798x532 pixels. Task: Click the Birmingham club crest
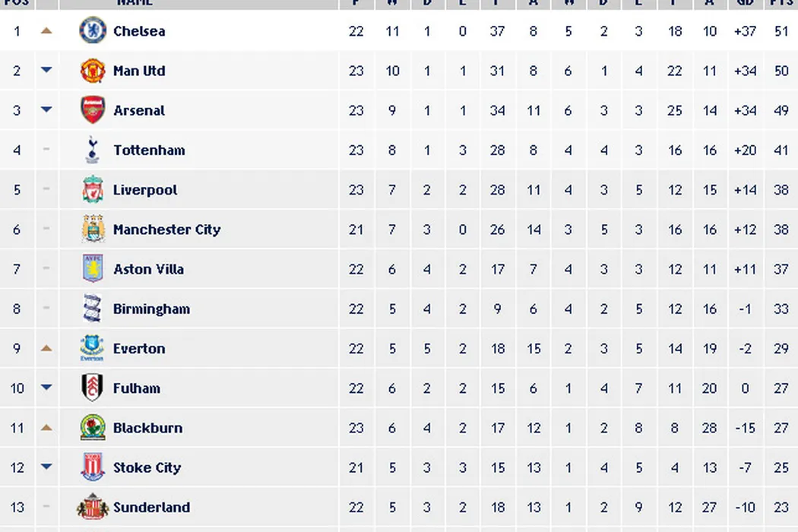[x=93, y=309]
